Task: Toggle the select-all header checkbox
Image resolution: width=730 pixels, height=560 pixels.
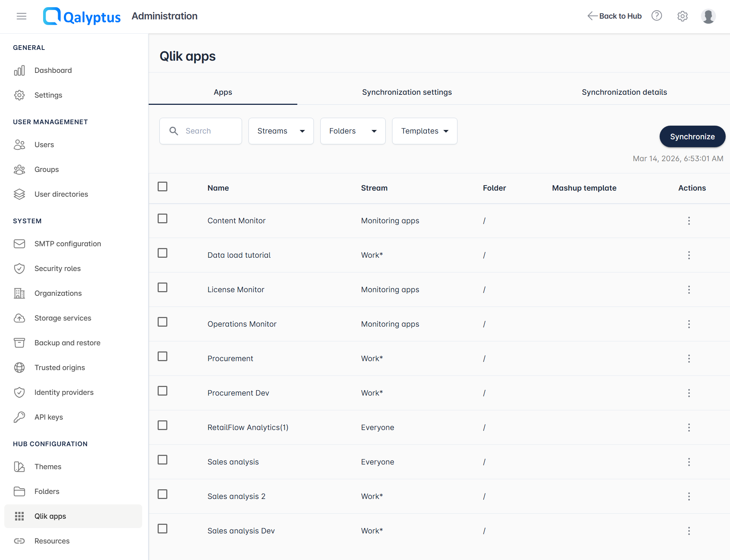Action: click(163, 187)
